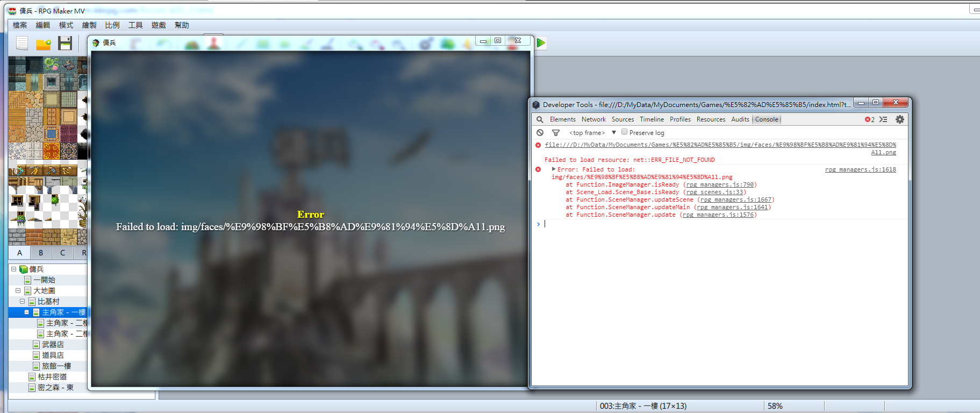Click the green cube project icon in map tree

pyautogui.click(x=24, y=269)
